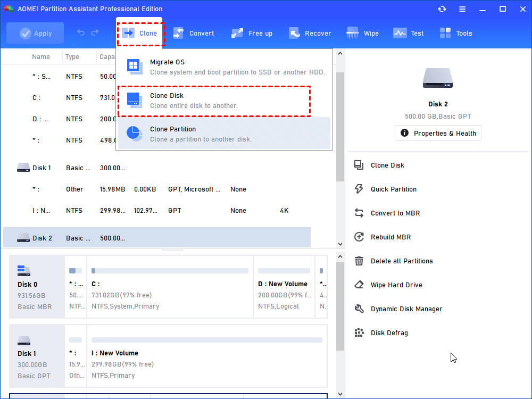This screenshot has height=399, width=532.
Task: Select the I: NTFS partition row
Action: [x=157, y=210]
